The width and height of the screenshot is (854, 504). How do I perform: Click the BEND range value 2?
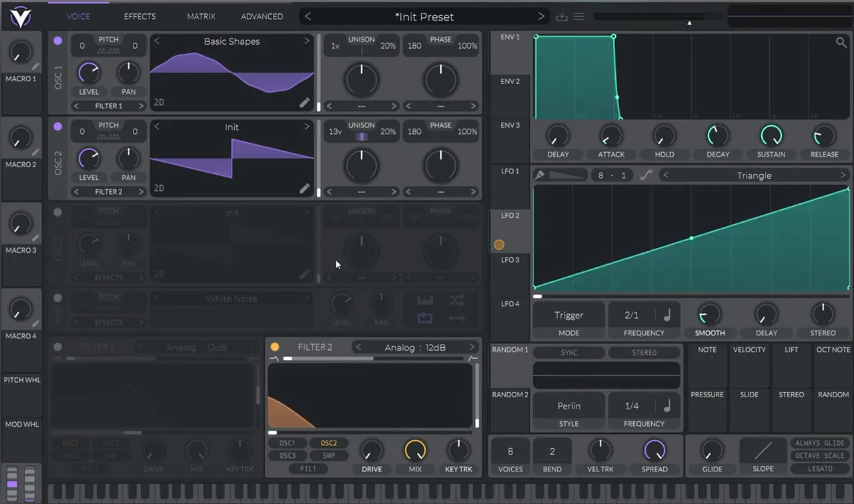552,451
